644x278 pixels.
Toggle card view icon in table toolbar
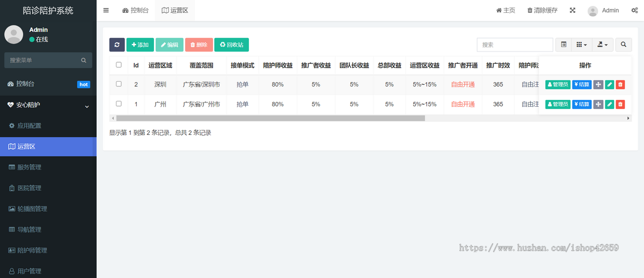click(x=563, y=45)
